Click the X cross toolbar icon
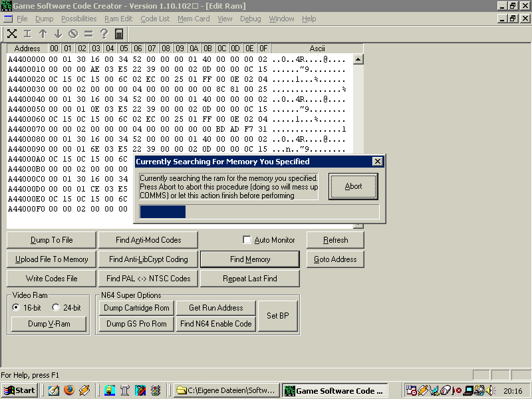This screenshot has width=532, height=399. [12, 34]
